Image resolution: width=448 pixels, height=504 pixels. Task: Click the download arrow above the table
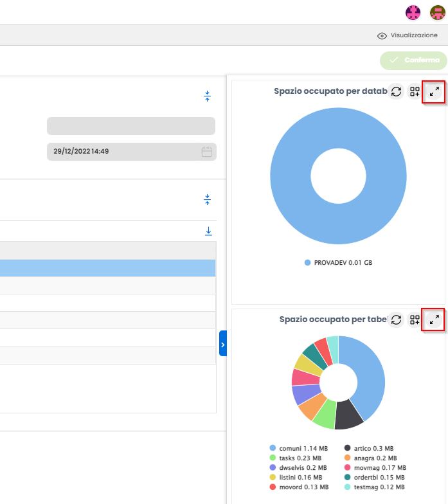[208, 231]
